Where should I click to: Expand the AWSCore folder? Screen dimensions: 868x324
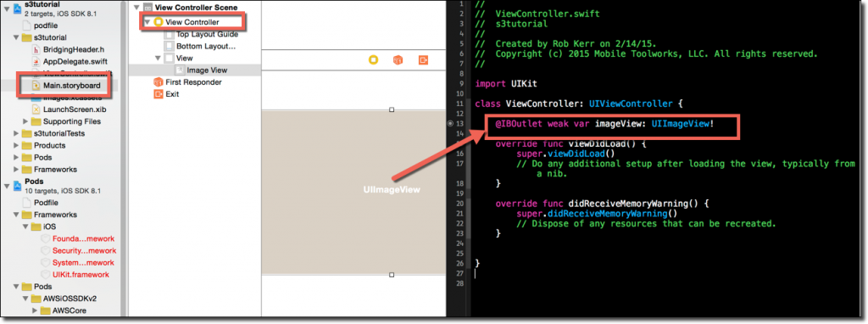coord(36,310)
